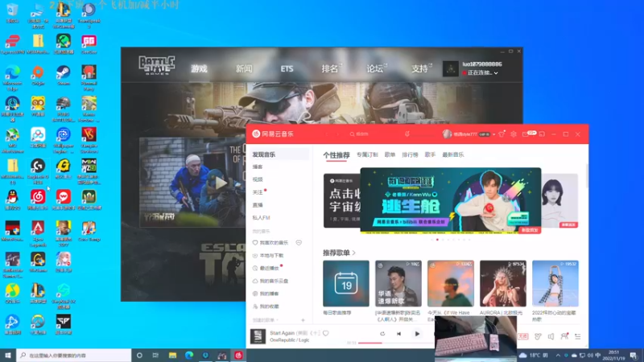The image size is (644, 362).
Task: Click heartbeat mode icon beside 我喜欢的音乐
Action: tap(299, 243)
